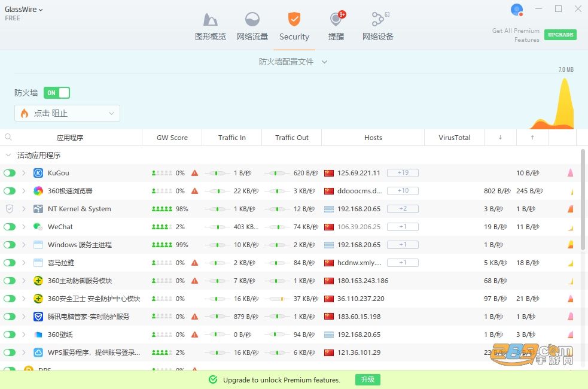
Task: Collapse the 活动应用程序 group
Action: click(8, 155)
